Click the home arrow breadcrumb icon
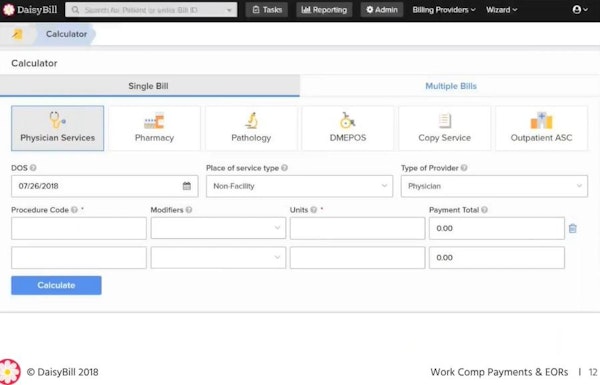This screenshot has width=600, height=385. (17, 34)
